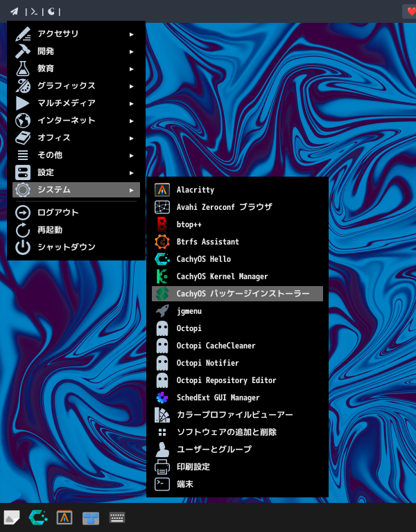This screenshot has width=416, height=532.
Task: Click the インターネット globe icon
Action: pyautogui.click(x=23, y=121)
